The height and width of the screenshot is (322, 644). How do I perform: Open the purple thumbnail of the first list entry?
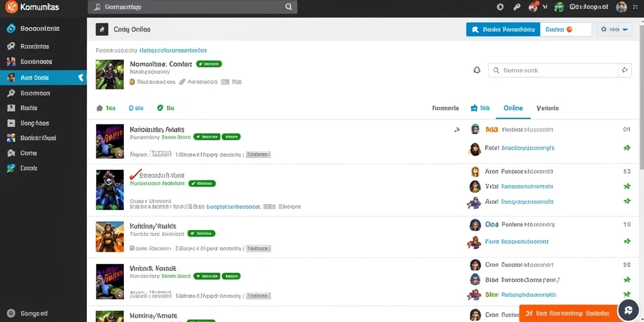[x=109, y=142]
